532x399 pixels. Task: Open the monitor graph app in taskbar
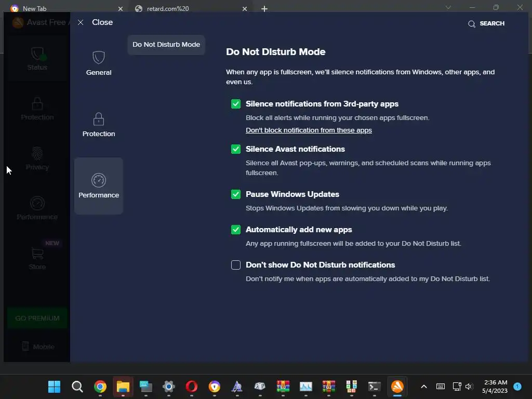tap(305, 387)
